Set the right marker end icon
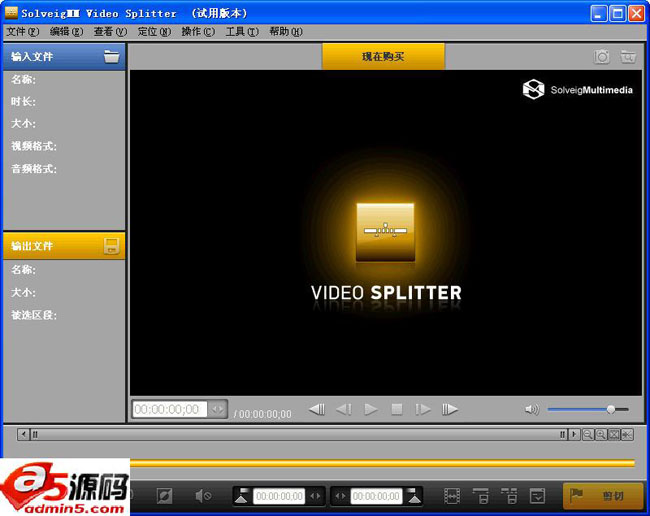Viewport: 650px width, 516px height. point(414,496)
